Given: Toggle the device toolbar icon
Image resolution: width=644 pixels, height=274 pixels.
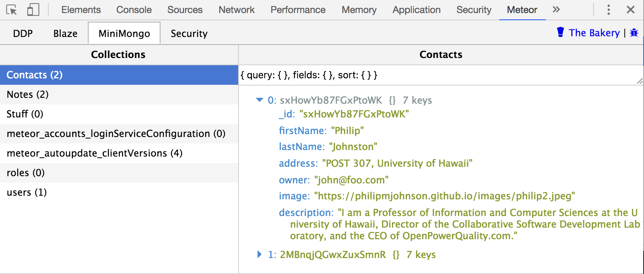Looking at the screenshot, I should [x=33, y=10].
